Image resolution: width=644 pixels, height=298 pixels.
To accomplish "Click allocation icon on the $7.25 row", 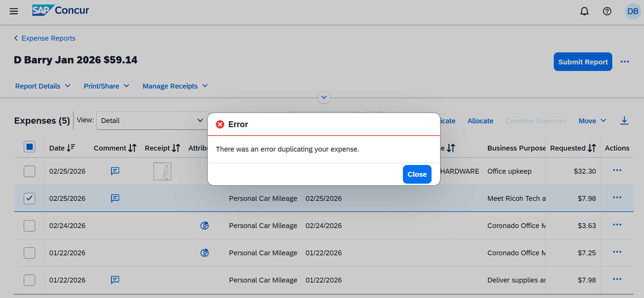I will click(x=205, y=253).
